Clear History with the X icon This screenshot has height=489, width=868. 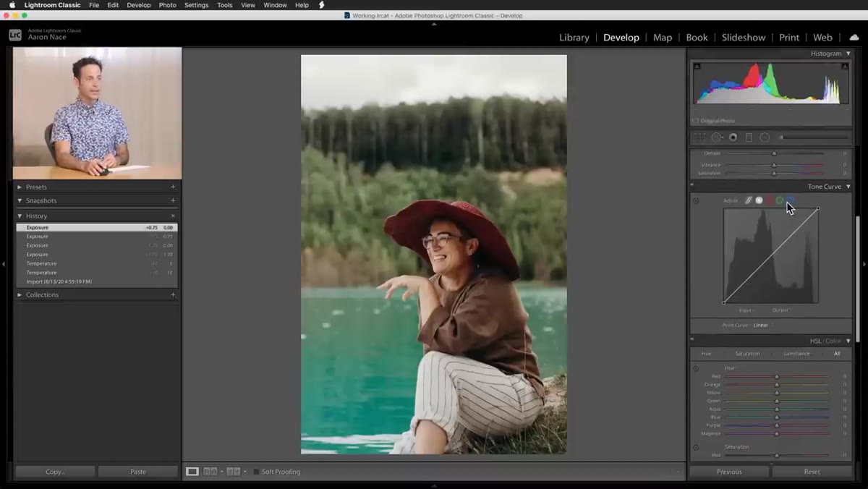click(173, 216)
